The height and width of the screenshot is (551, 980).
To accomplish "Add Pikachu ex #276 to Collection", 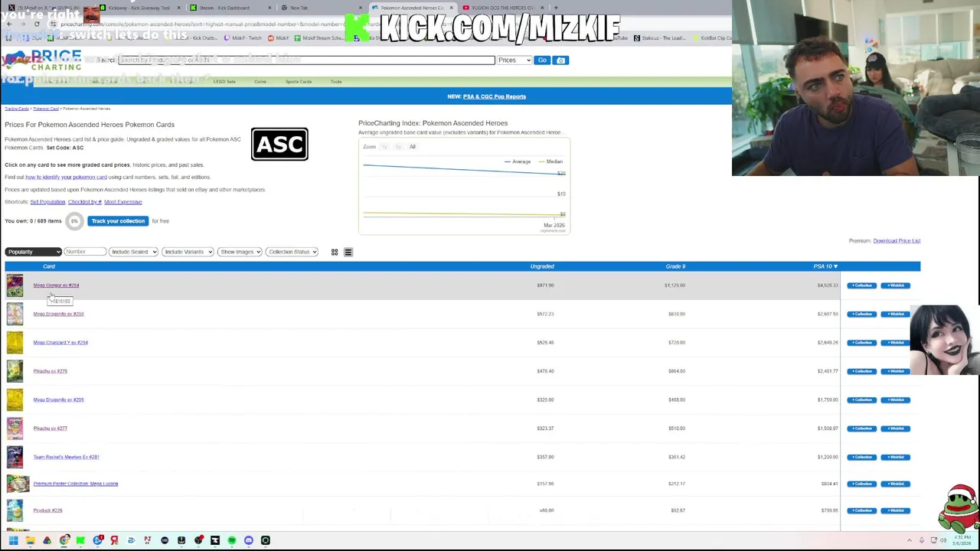I will tap(862, 371).
